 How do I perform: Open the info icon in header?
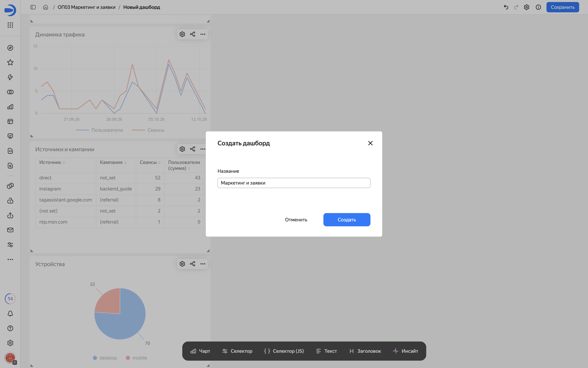(538, 7)
